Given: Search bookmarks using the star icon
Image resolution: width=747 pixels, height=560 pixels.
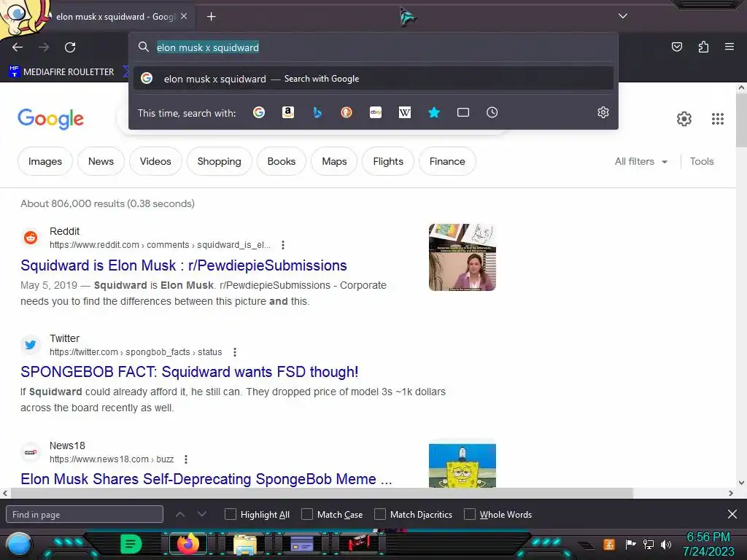Looking at the screenshot, I should point(433,112).
